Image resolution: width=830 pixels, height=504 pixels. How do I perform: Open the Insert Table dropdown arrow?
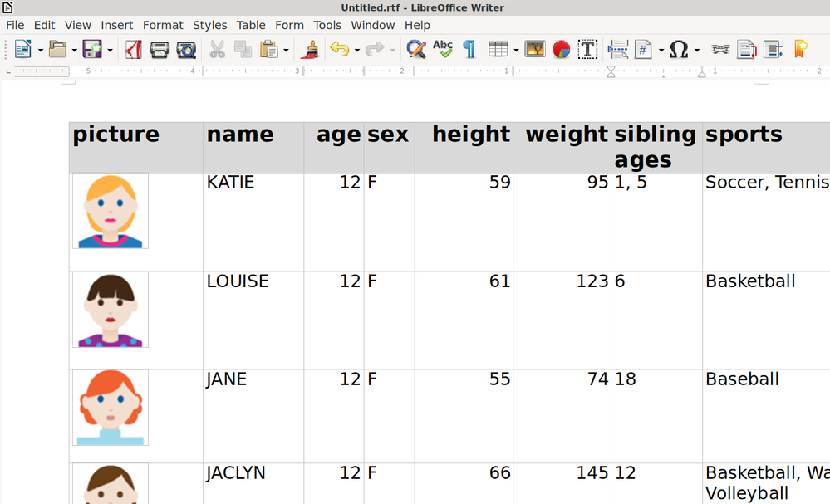click(516, 51)
